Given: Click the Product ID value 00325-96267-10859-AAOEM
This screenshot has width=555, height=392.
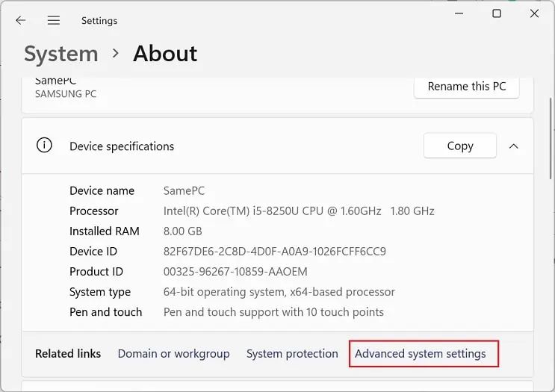Looking at the screenshot, I should pos(235,272).
